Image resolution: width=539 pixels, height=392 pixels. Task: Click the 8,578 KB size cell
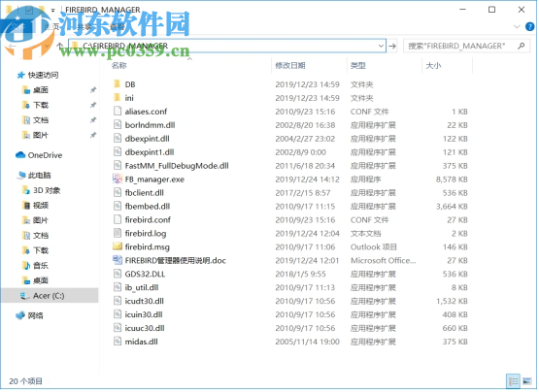[x=452, y=180]
